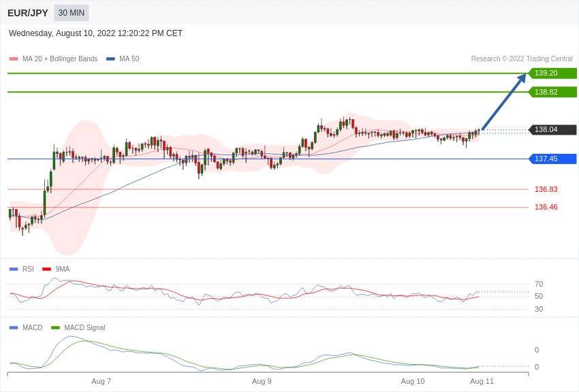
Task: Click the MA 50 legend label
Action: (129, 59)
